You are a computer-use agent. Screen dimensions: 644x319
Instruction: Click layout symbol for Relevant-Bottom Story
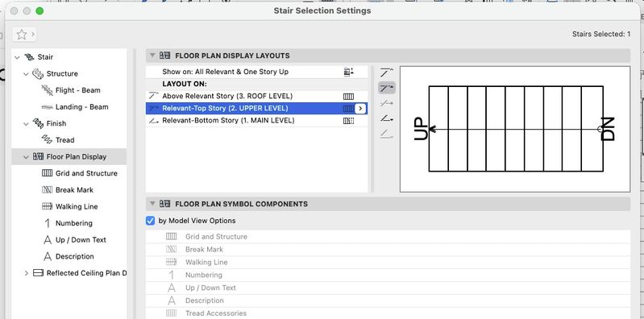[x=348, y=121]
